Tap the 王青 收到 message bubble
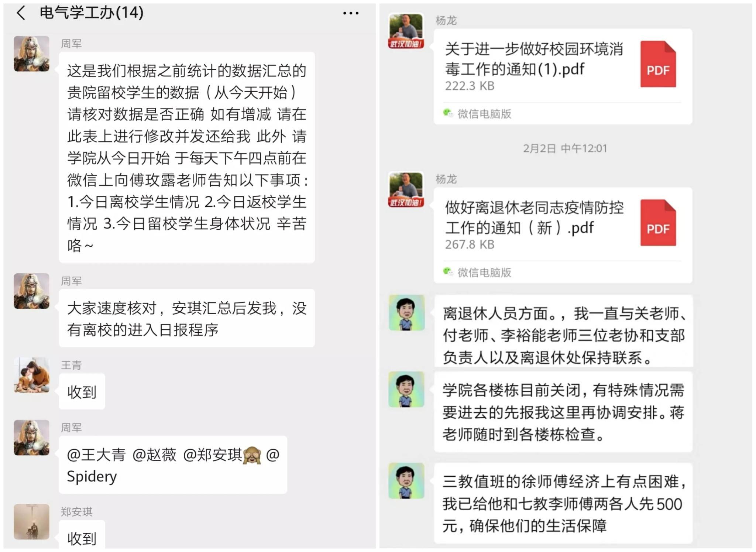The width and height of the screenshot is (756, 552). [x=82, y=391]
